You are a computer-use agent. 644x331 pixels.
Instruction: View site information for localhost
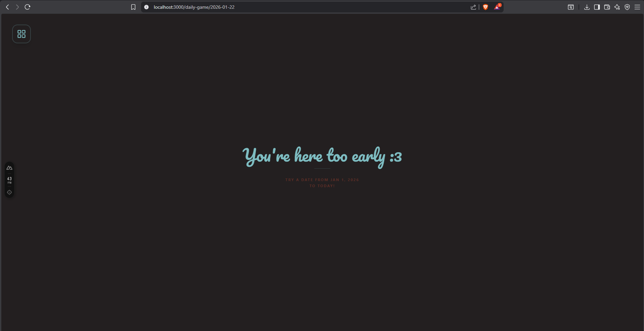146,7
